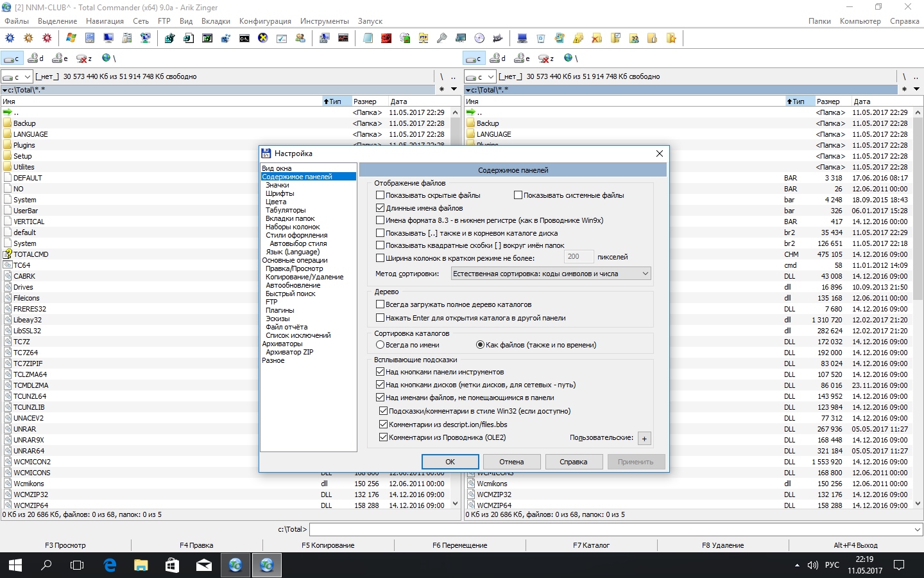The width and height of the screenshot is (924, 578).
Task: Click the two users toolbar icon
Action: click(x=300, y=38)
